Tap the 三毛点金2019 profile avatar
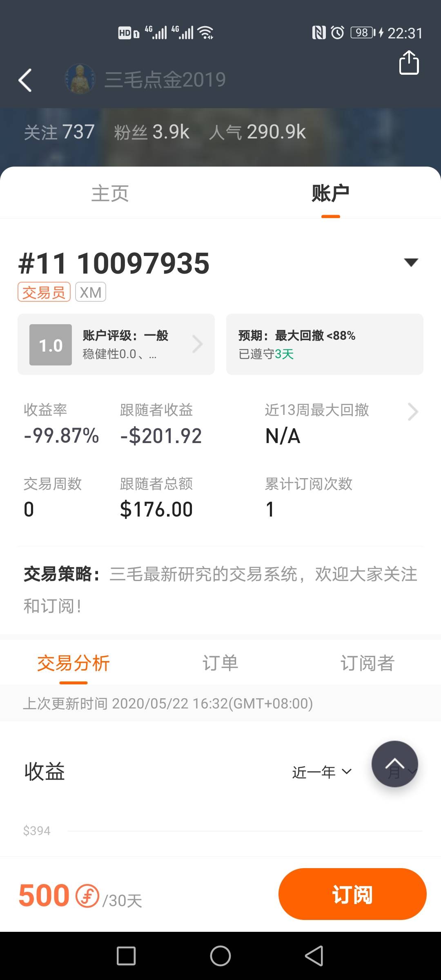The width and height of the screenshot is (441, 980). [80, 79]
